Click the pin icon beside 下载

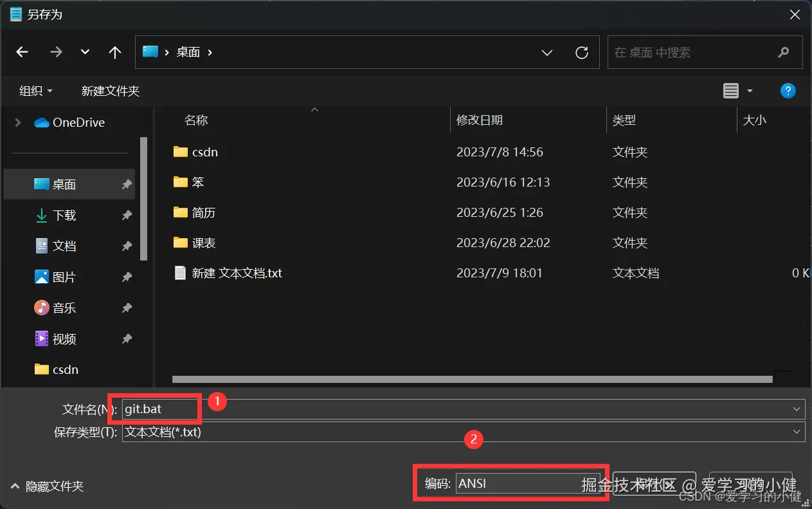tap(127, 216)
